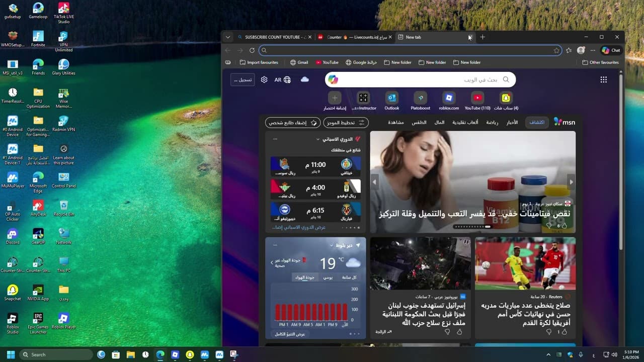Open the roblox.com shortcut tile
The image size is (644, 362).
pyautogui.click(x=449, y=101)
